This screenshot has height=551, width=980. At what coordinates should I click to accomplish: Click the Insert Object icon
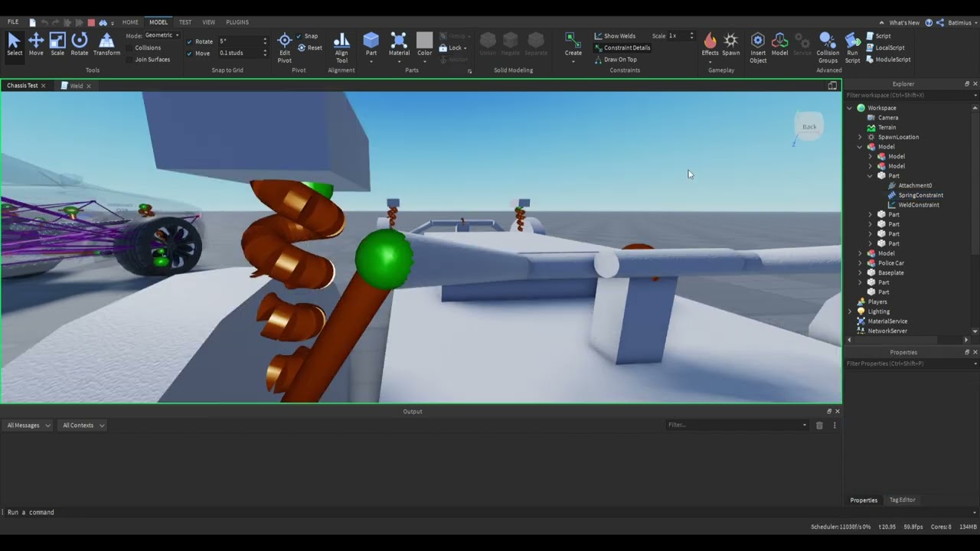tap(758, 47)
